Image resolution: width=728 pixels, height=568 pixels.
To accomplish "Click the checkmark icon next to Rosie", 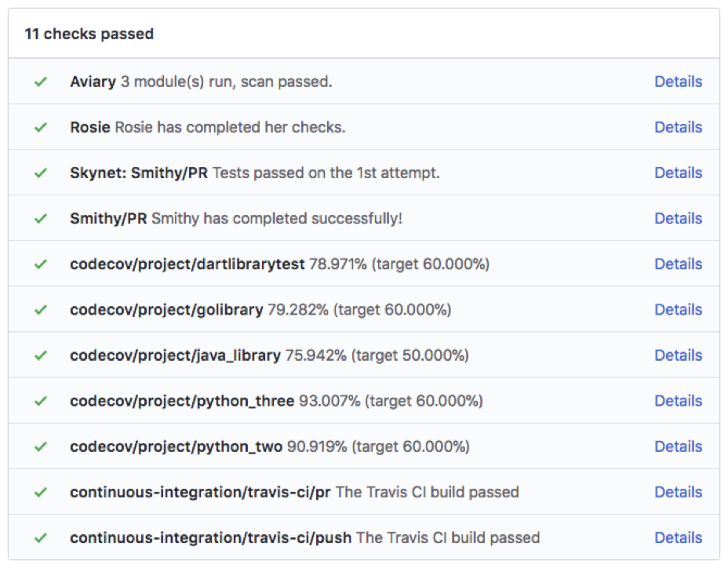I will [41, 128].
